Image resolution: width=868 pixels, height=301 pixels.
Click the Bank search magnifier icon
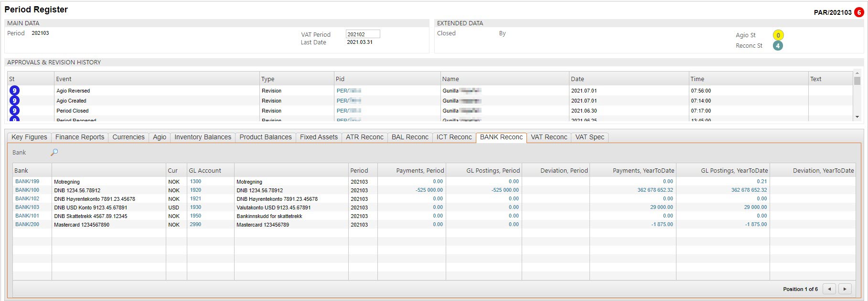pyautogui.click(x=54, y=152)
